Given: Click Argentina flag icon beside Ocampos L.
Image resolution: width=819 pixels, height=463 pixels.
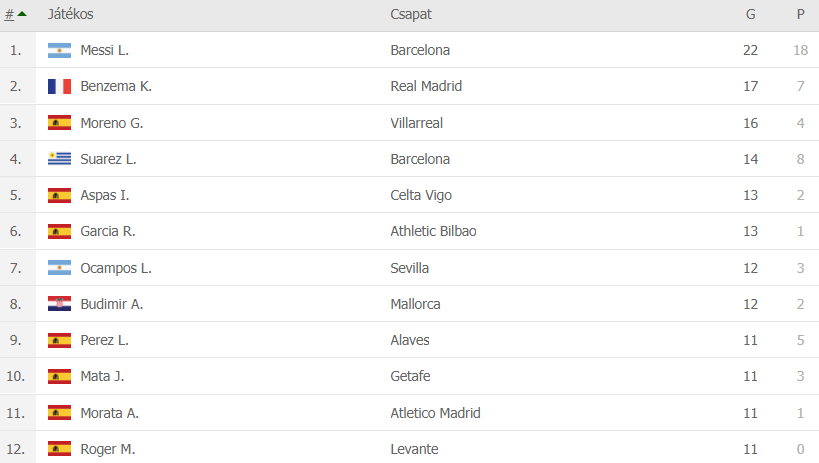Looking at the screenshot, I should click(59, 268).
